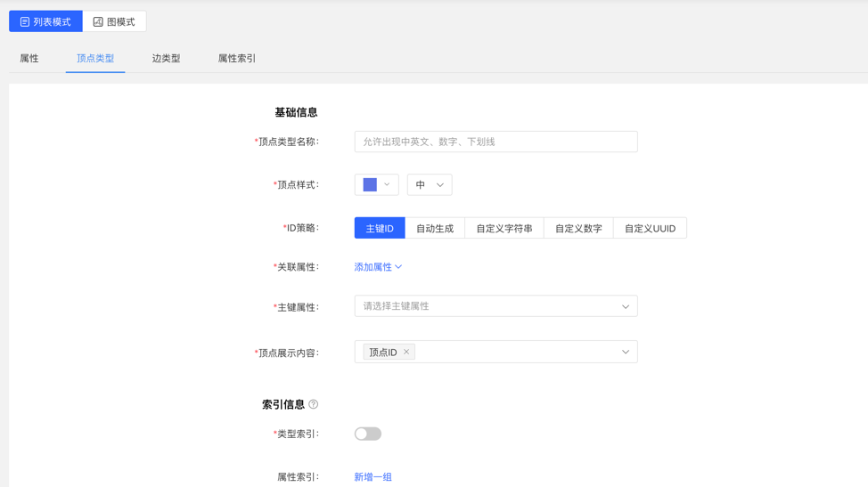Switch to the 边类型 tab

(x=166, y=59)
